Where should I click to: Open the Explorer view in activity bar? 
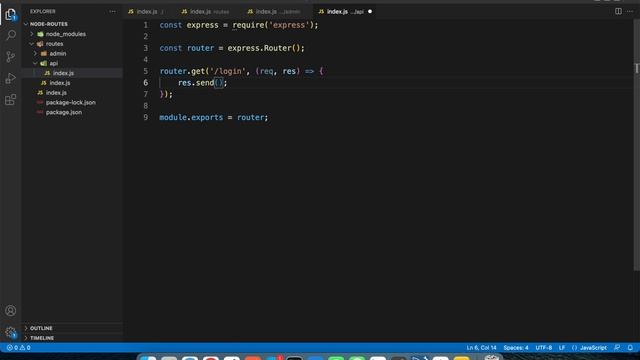click(x=11, y=15)
